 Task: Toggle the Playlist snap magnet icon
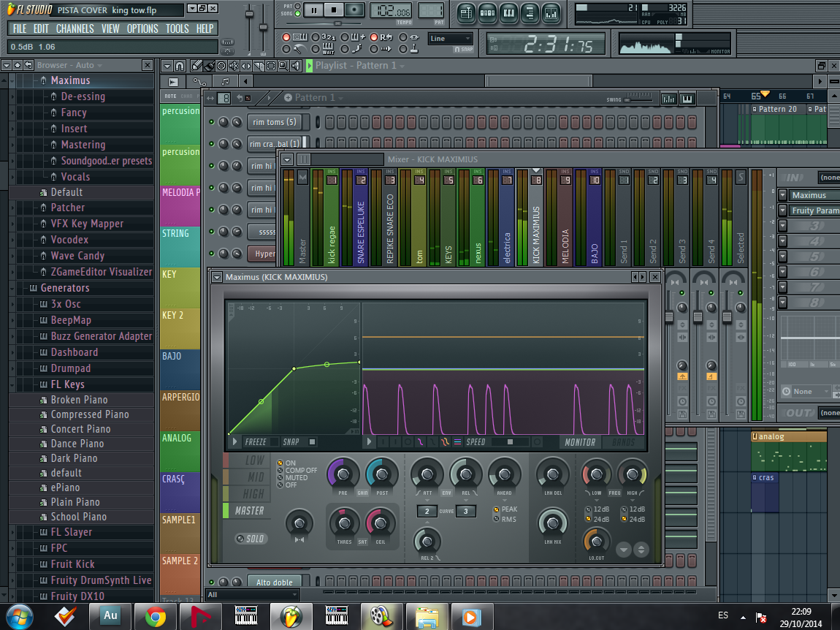click(x=180, y=66)
